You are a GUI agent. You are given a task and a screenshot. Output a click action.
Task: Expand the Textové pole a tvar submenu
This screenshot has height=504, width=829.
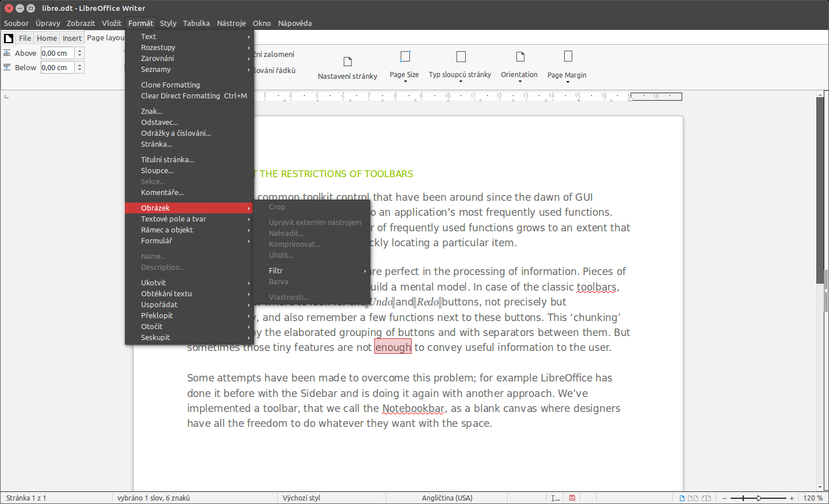tap(189, 219)
